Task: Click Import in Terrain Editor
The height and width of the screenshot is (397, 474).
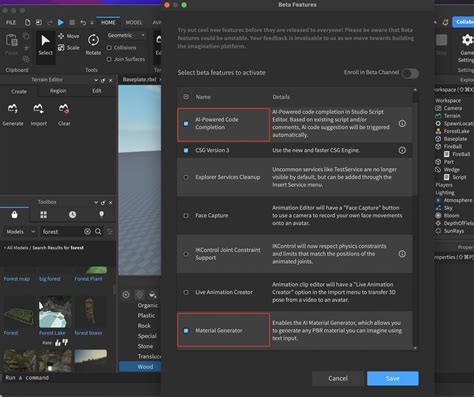Action: [x=39, y=115]
